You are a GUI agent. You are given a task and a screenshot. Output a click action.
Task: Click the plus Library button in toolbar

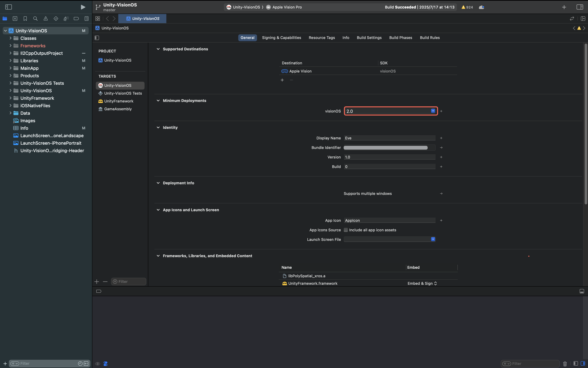pyautogui.click(x=564, y=7)
